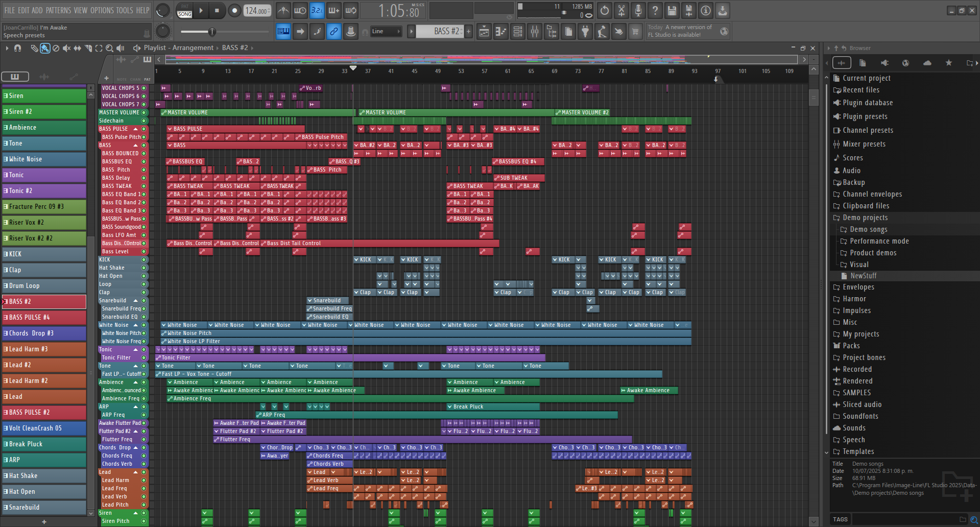Select the Slice tool in Playlist
The width and height of the screenshot is (980, 527).
click(88, 48)
